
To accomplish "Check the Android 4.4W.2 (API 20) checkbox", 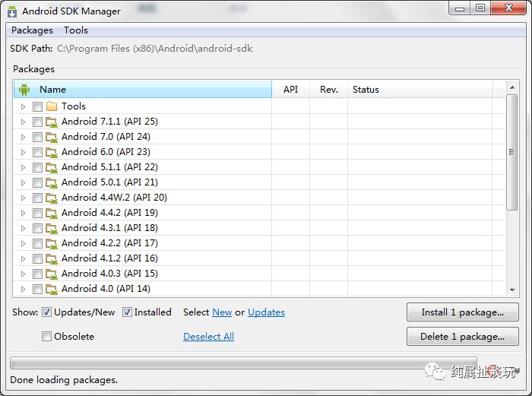I will coord(37,198).
